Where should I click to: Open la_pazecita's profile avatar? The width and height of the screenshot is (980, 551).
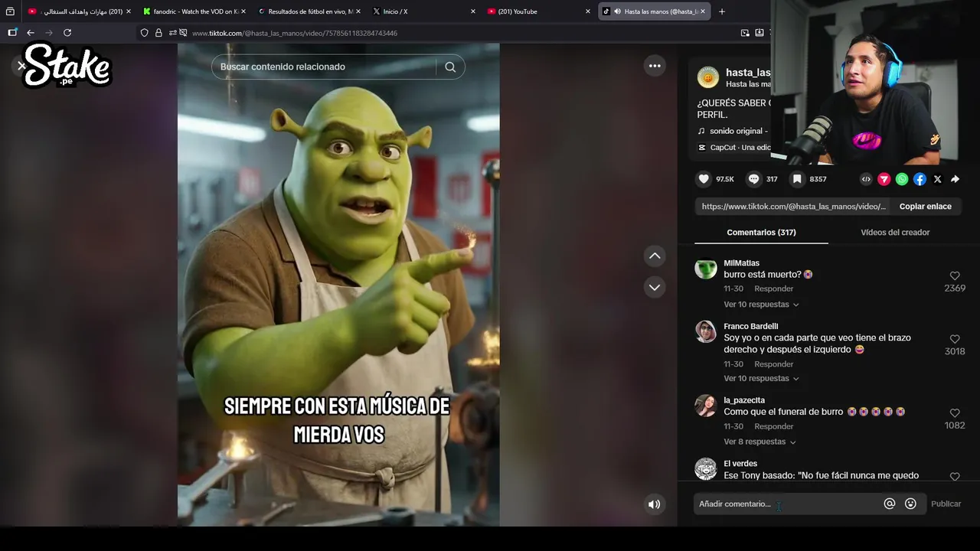click(705, 406)
